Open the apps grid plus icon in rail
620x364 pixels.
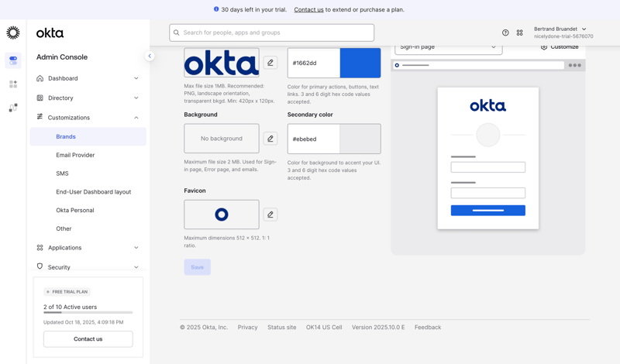coord(13,84)
